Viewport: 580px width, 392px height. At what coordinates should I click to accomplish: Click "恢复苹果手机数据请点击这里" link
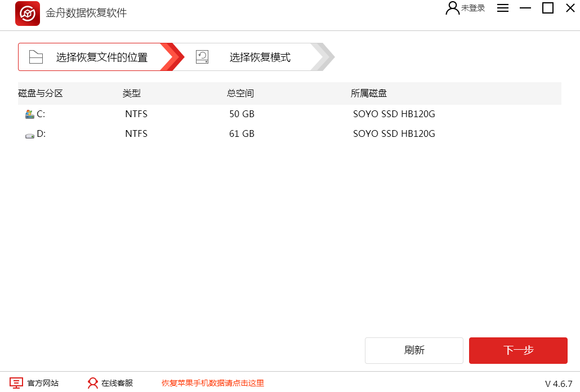click(x=213, y=383)
